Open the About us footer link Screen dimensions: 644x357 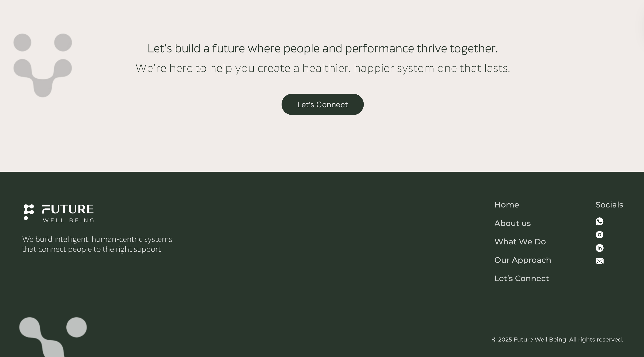pyautogui.click(x=512, y=223)
